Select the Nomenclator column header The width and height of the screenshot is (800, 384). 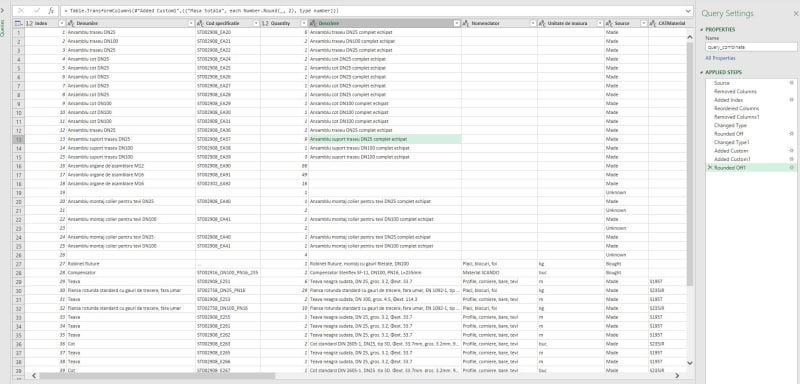coord(499,23)
